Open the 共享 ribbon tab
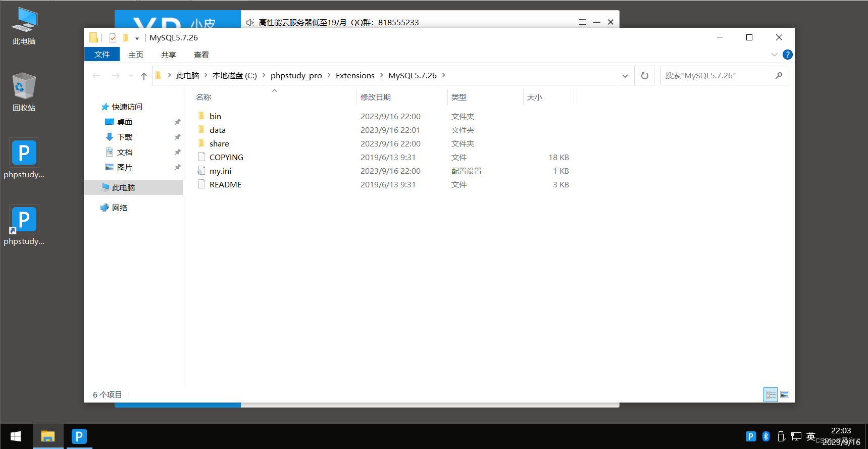 [169, 55]
